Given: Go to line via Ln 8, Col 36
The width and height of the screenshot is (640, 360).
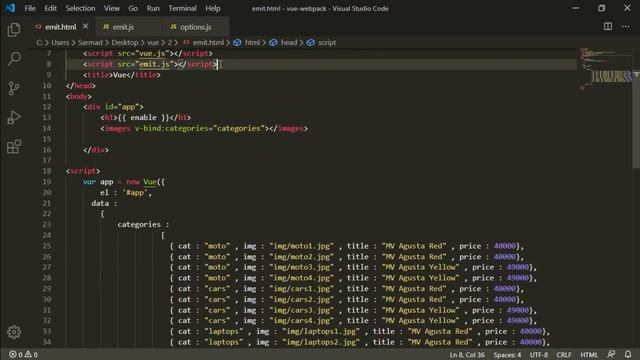Looking at the screenshot, I should (467, 355).
